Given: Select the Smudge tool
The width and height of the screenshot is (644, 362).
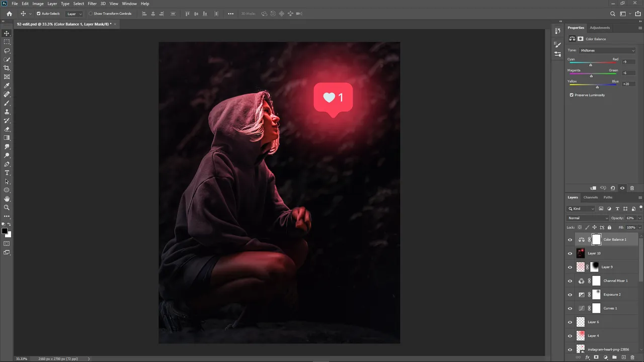Looking at the screenshot, I should 7,147.
